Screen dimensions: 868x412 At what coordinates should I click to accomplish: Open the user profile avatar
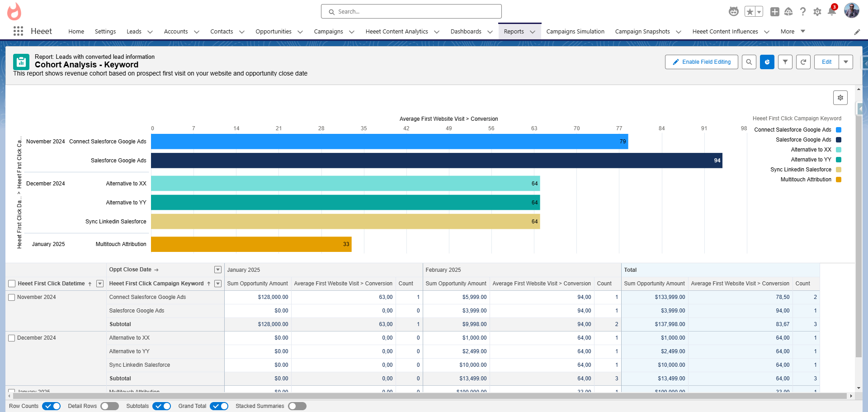852,10
